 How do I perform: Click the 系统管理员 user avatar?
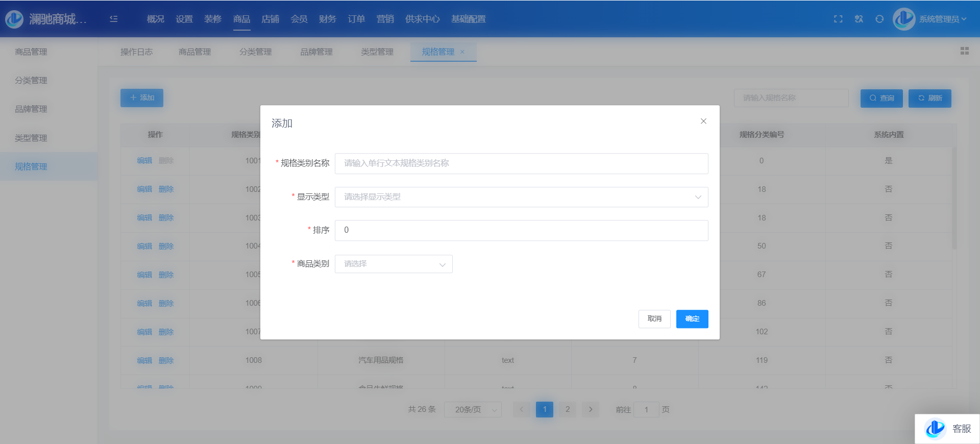point(904,19)
